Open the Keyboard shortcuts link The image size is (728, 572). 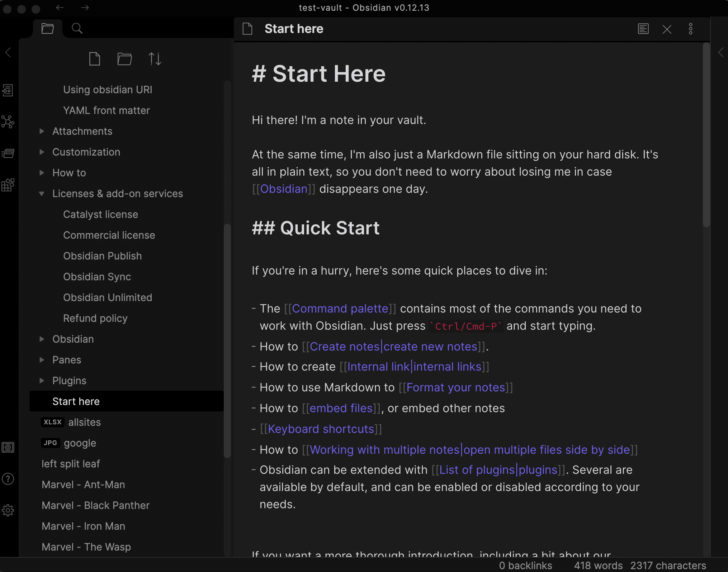click(321, 429)
